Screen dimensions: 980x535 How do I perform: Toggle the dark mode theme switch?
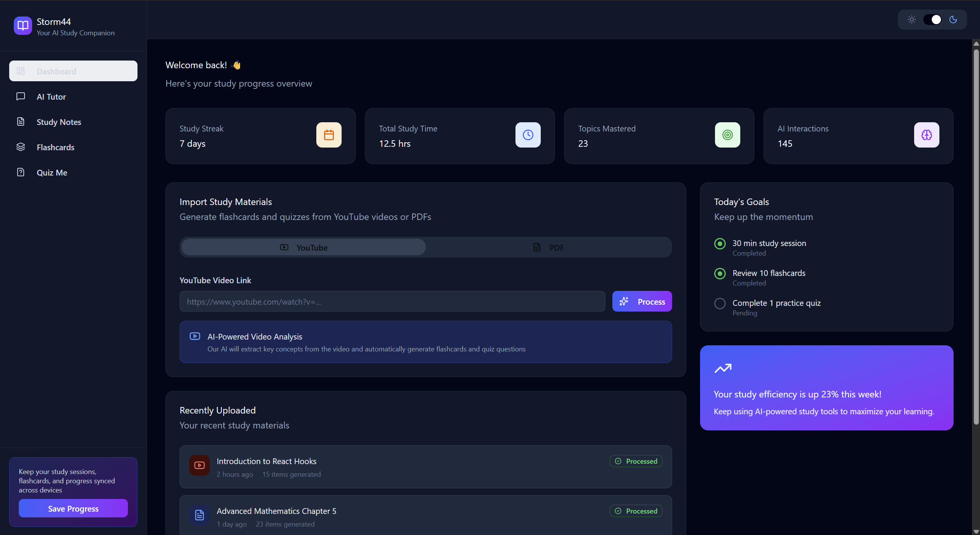click(x=932, y=20)
